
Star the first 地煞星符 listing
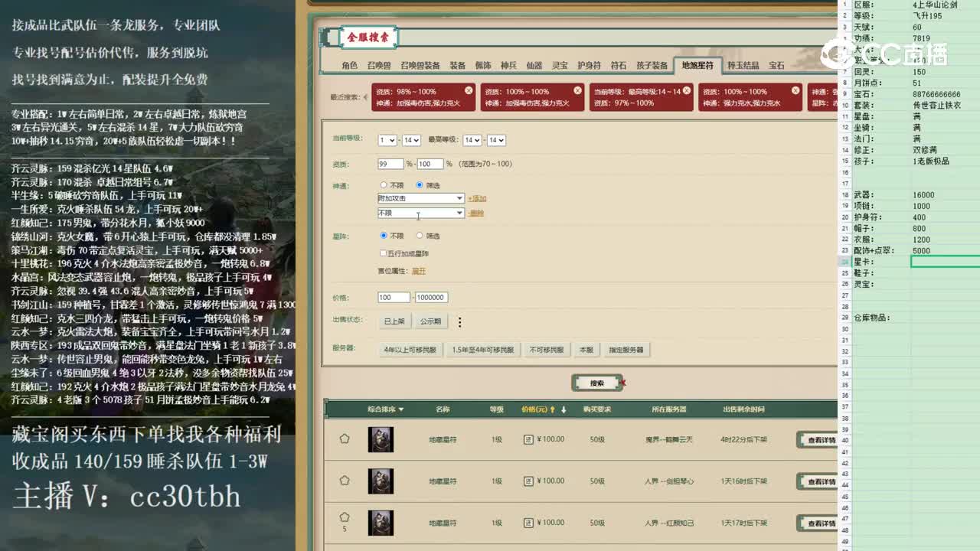344,439
